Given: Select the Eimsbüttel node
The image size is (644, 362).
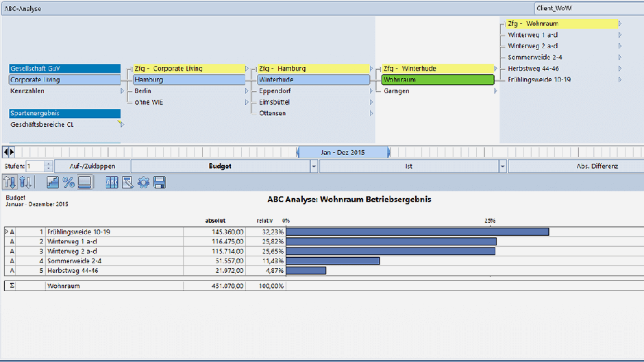Looking at the screenshot, I should (x=274, y=102).
